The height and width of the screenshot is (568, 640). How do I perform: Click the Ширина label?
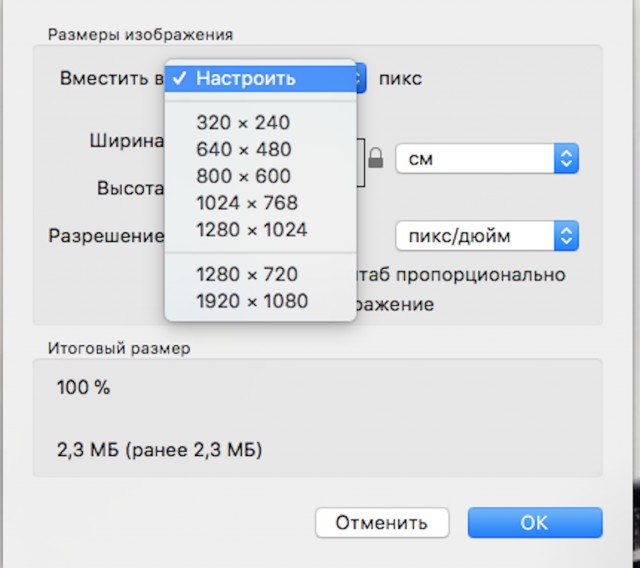click(125, 141)
